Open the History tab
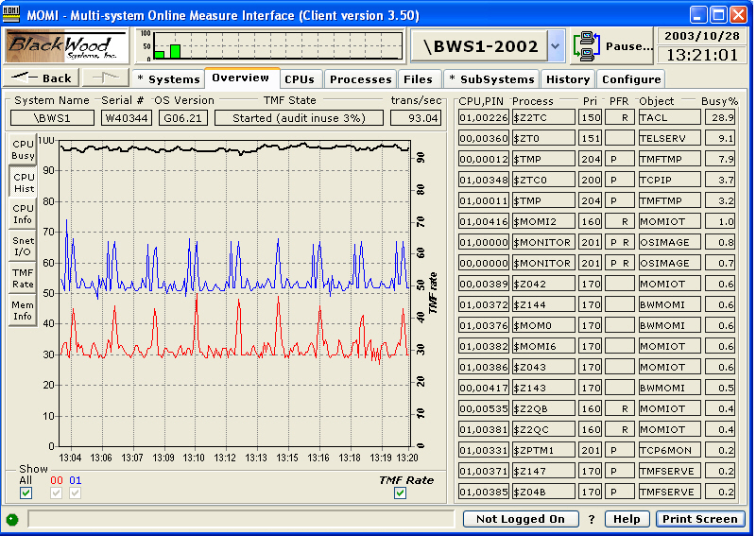 pyautogui.click(x=568, y=79)
